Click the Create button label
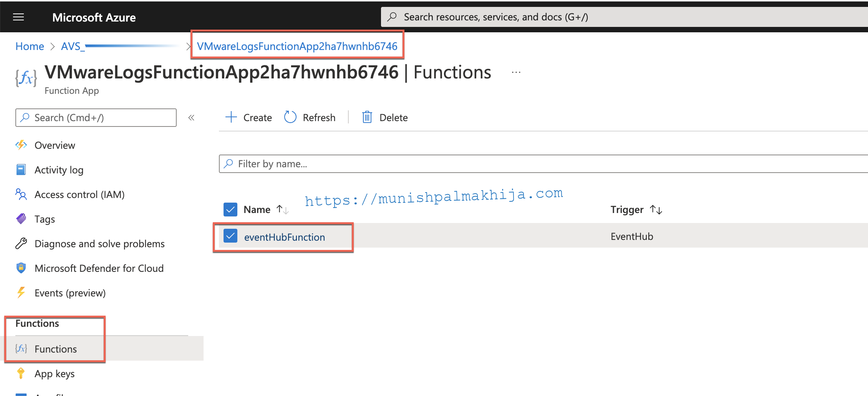Image resolution: width=868 pixels, height=396 pixels. 257,118
